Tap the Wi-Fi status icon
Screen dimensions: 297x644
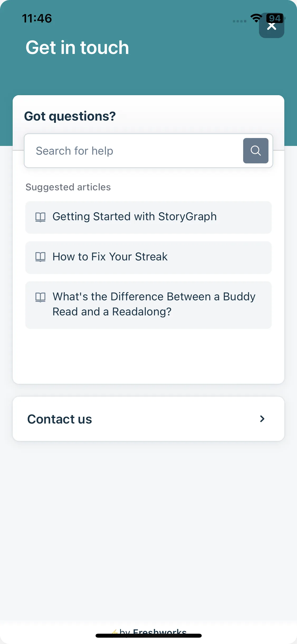(x=256, y=18)
